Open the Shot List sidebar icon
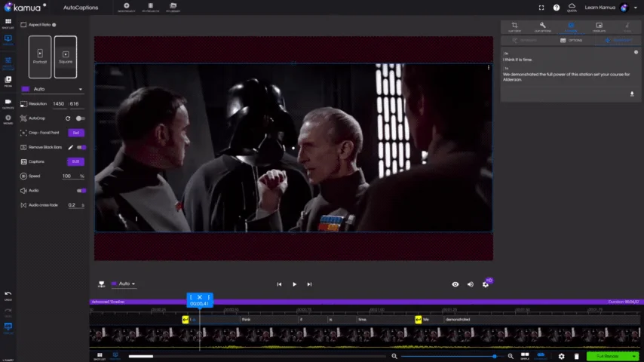Screen dimensions: 644x362 [x=8, y=23]
